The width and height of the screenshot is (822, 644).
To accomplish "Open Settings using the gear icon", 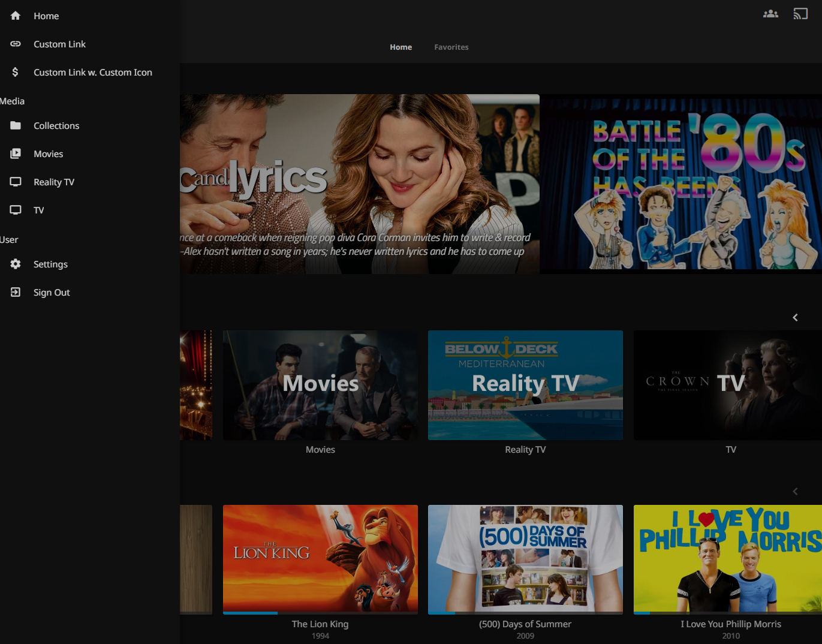I will 16,264.
